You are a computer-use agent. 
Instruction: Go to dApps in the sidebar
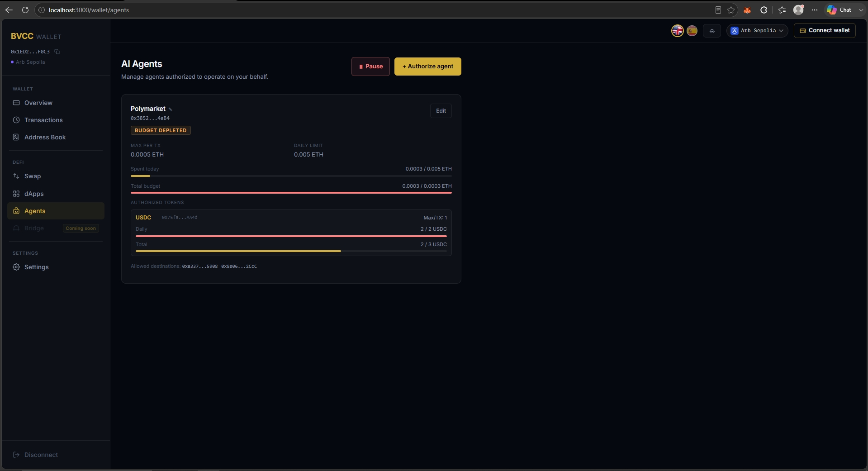[x=56, y=194]
